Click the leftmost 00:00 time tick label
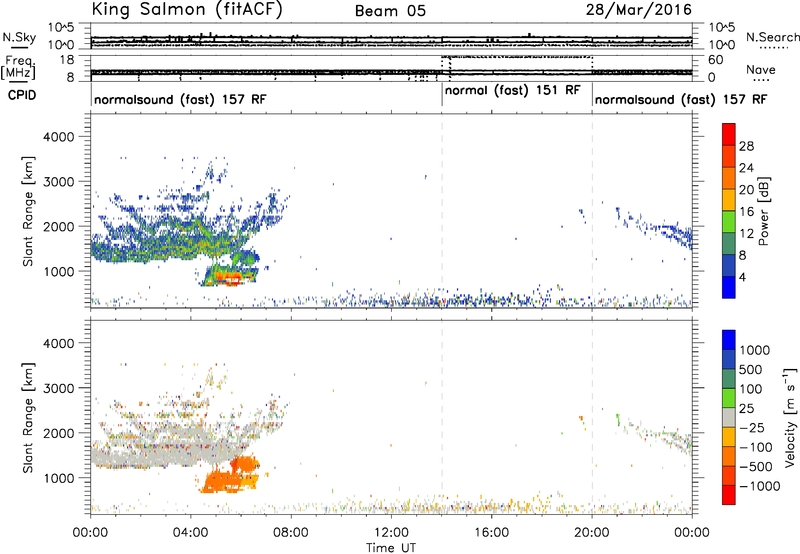This screenshot has width=800, height=554. click(90, 533)
